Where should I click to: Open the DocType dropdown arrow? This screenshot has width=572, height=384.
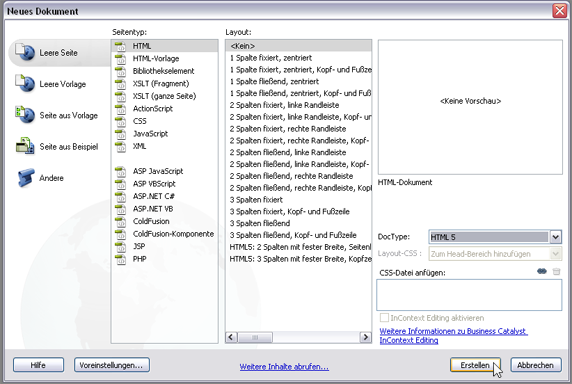point(555,237)
